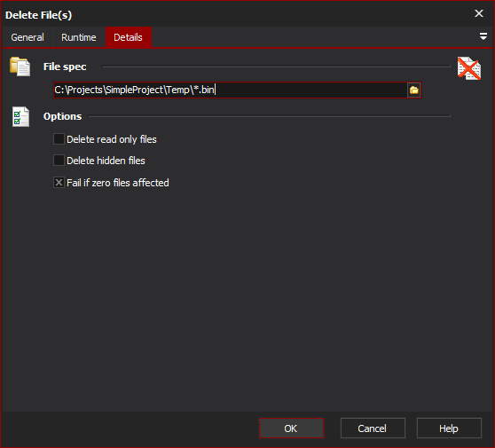
Task: Click the File spec documents icon
Action: pos(20,67)
